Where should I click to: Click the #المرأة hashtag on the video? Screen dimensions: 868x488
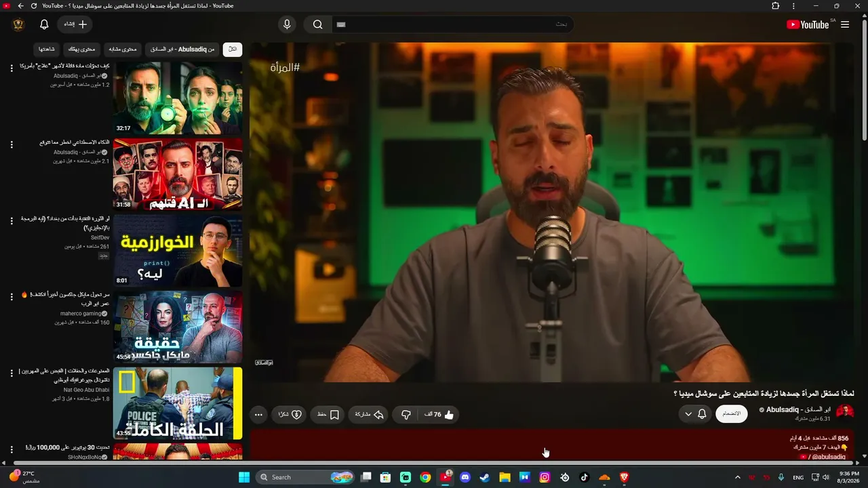[x=285, y=68]
